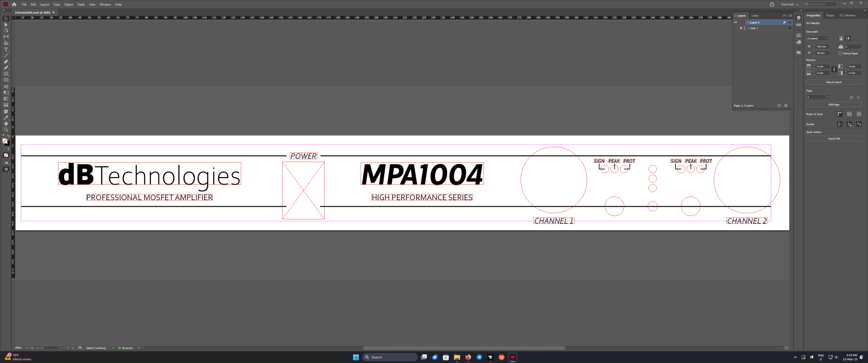The image size is (868, 363).
Task: Select the Zoom tool
Action: 6,130
